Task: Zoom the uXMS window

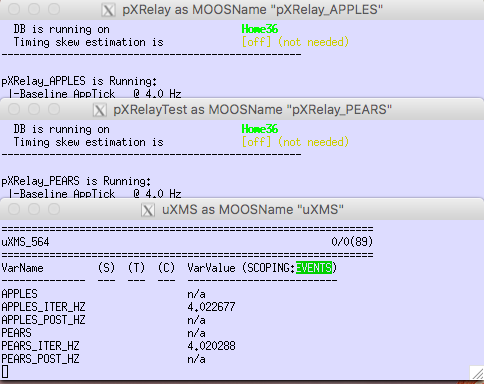Action: pyautogui.click(x=54, y=209)
